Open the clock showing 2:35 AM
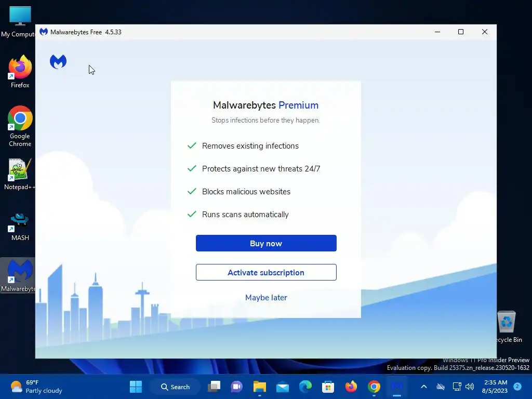This screenshot has width=532, height=399. (x=495, y=387)
